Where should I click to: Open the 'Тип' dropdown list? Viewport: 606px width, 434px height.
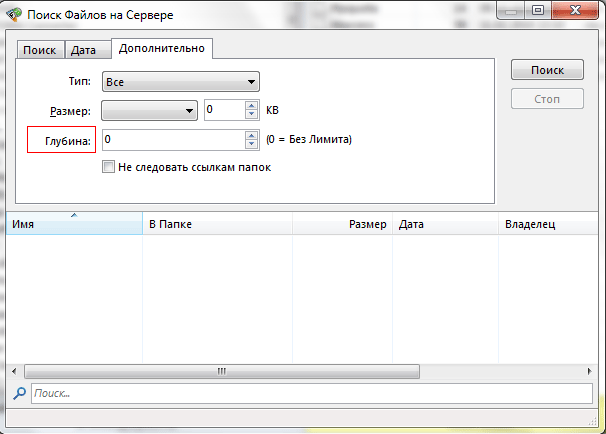[x=181, y=82]
